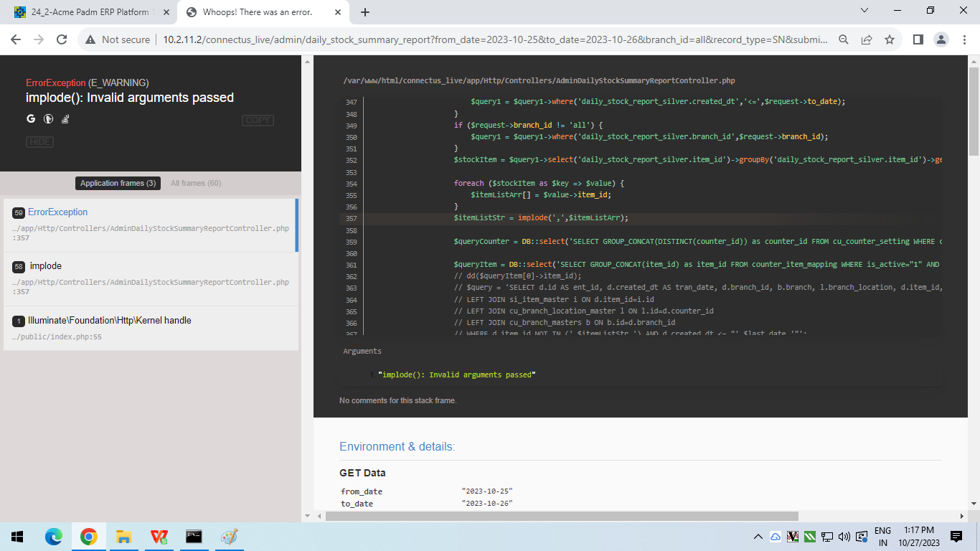Image resolution: width=980 pixels, height=551 pixels.
Task: Search the error on Stack Overflow icon
Action: tap(65, 119)
